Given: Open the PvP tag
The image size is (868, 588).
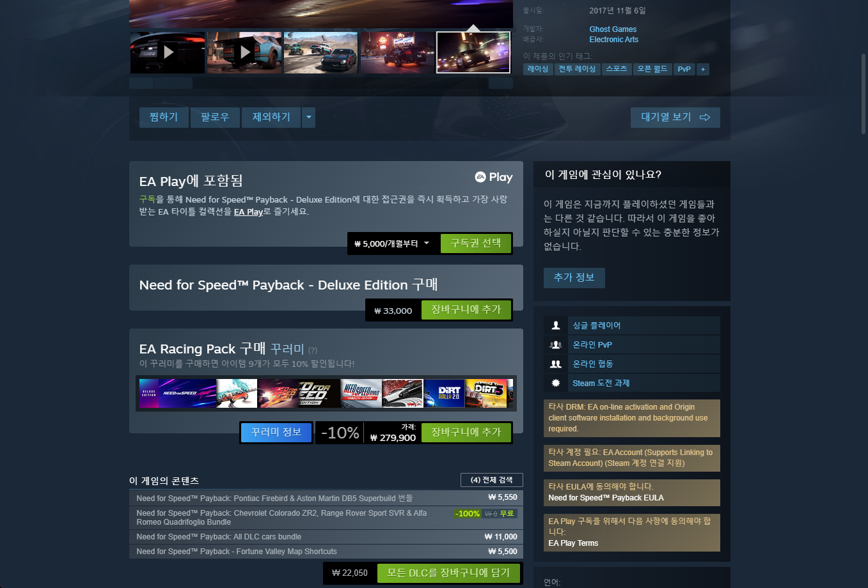Looking at the screenshot, I should click(x=684, y=69).
